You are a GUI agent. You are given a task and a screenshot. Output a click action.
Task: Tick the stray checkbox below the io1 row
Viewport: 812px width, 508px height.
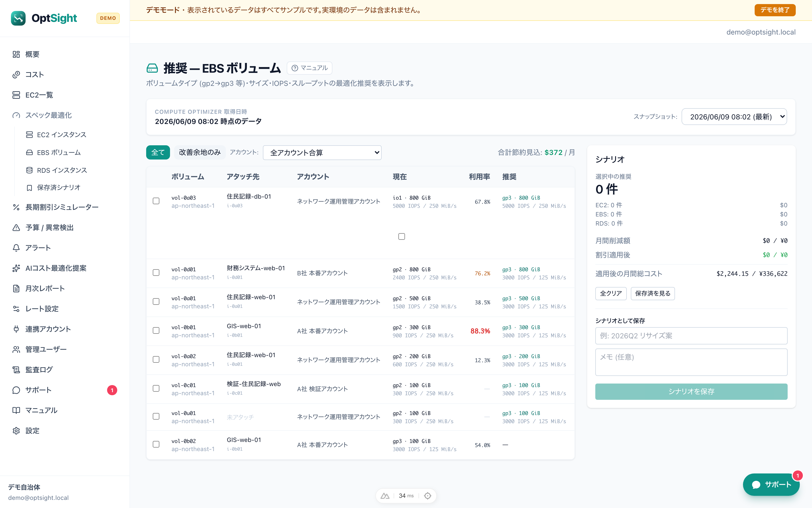(402, 236)
